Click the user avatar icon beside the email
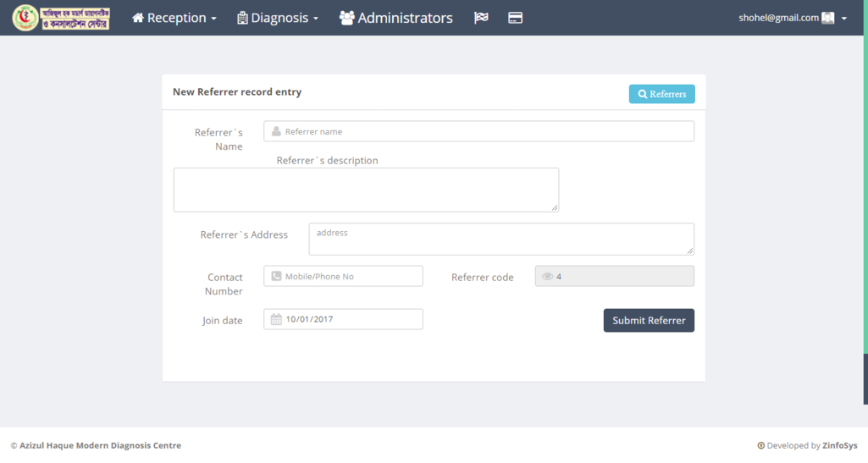 [828, 18]
